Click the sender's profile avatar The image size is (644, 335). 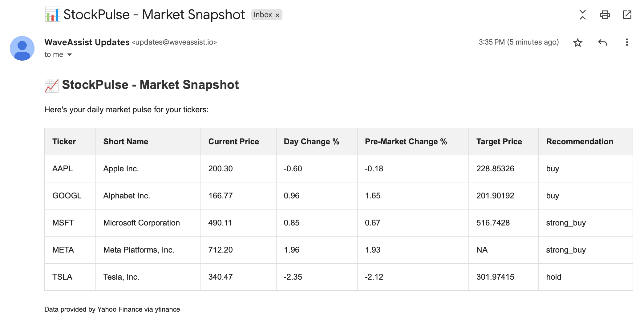coord(22,48)
